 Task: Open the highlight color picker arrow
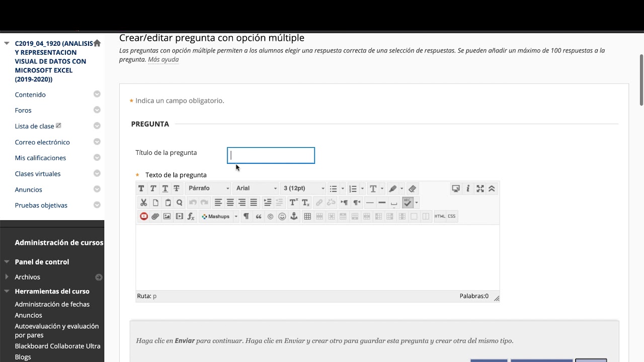pyautogui.click(x=401, y=189)
